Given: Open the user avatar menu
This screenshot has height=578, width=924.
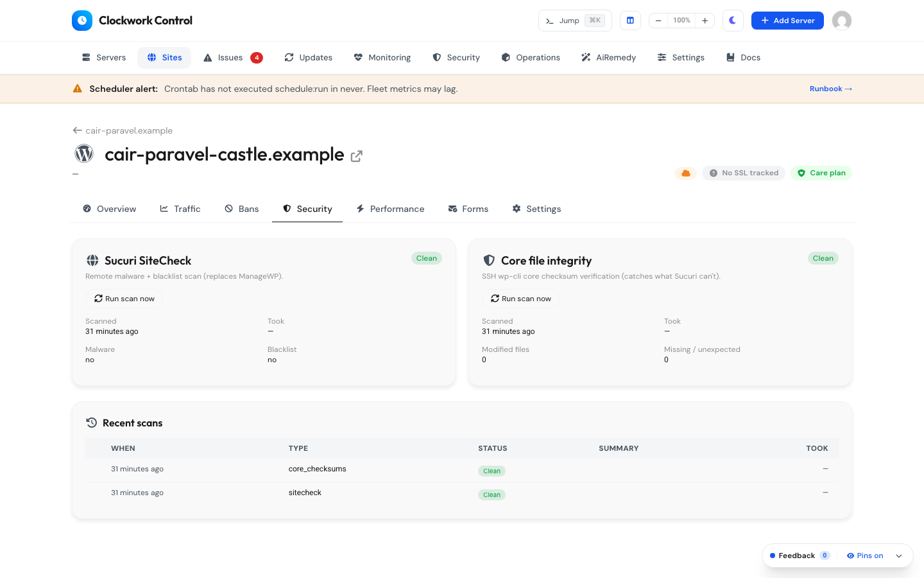Looking at the screenshot, I should (842, 21).
